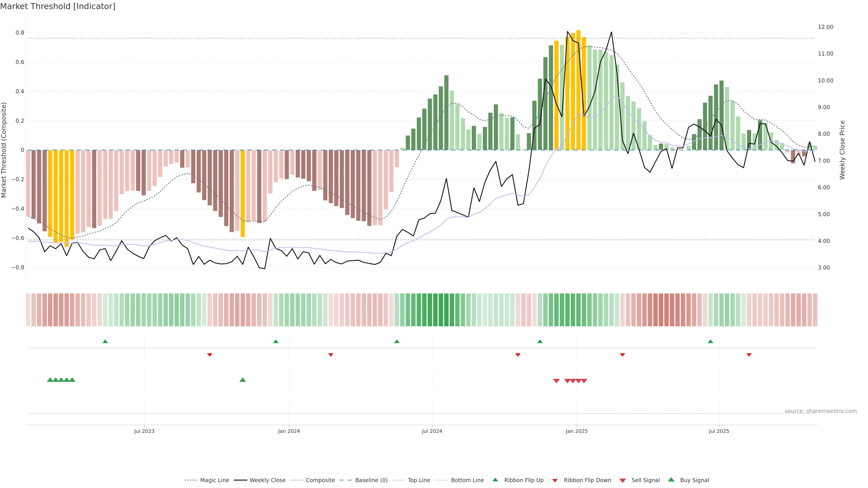Toggle the Magic Line legend entry
The height and width of the screenshot is (488, 868).
pyautogui.click(x=214, y=480)
